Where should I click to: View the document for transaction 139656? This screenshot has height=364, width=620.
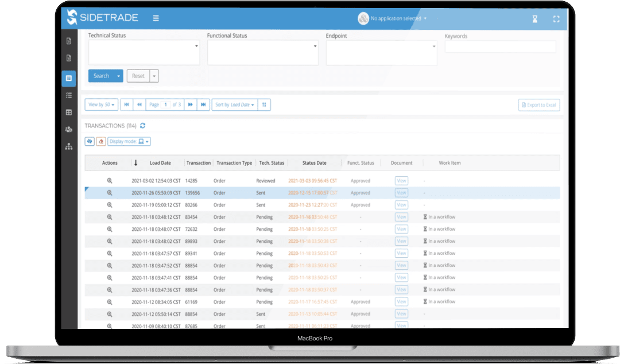[x=401, y=192]
